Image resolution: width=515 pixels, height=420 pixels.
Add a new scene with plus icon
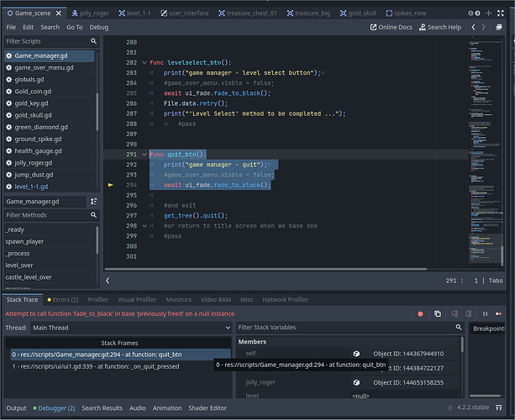488,13
